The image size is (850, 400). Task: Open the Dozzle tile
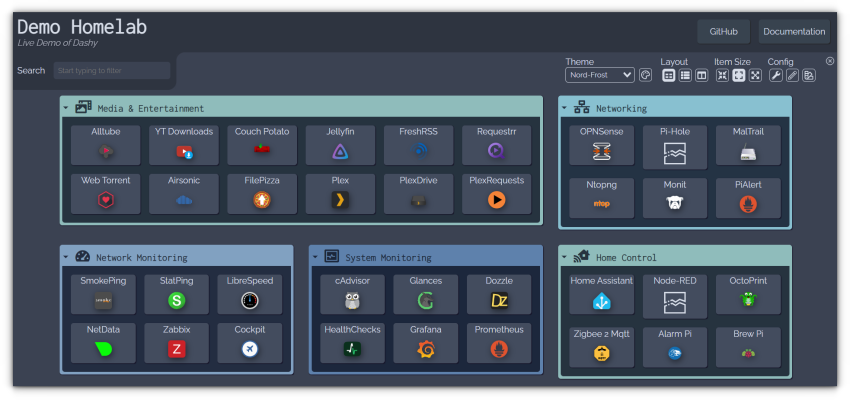click(x=499, y=294)
